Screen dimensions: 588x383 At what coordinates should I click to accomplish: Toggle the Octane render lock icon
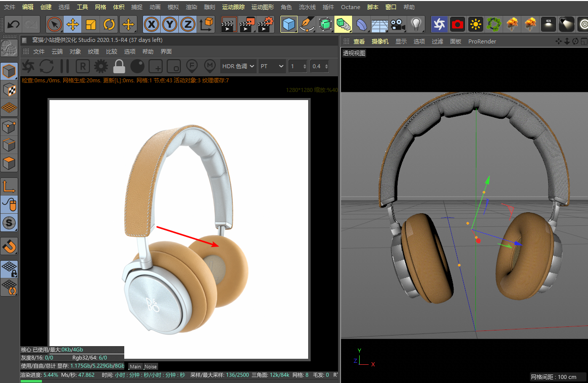[x=119, y=66]
